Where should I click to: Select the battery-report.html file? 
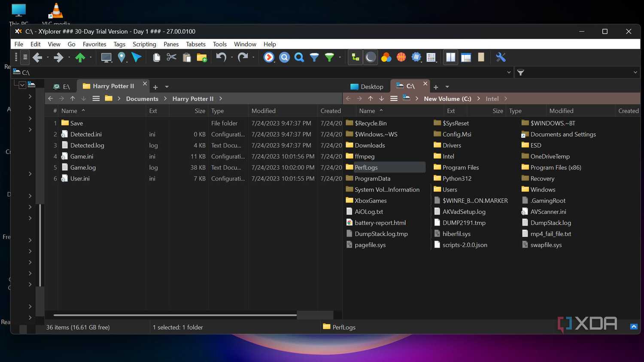pos(380,223)
